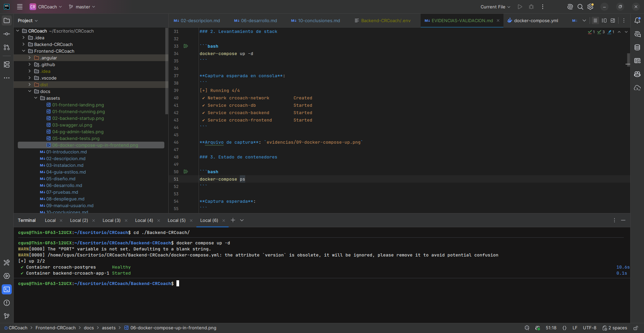
Task: Collapse the docs folder
Action: pyautogui.click(x=30, y=91)
